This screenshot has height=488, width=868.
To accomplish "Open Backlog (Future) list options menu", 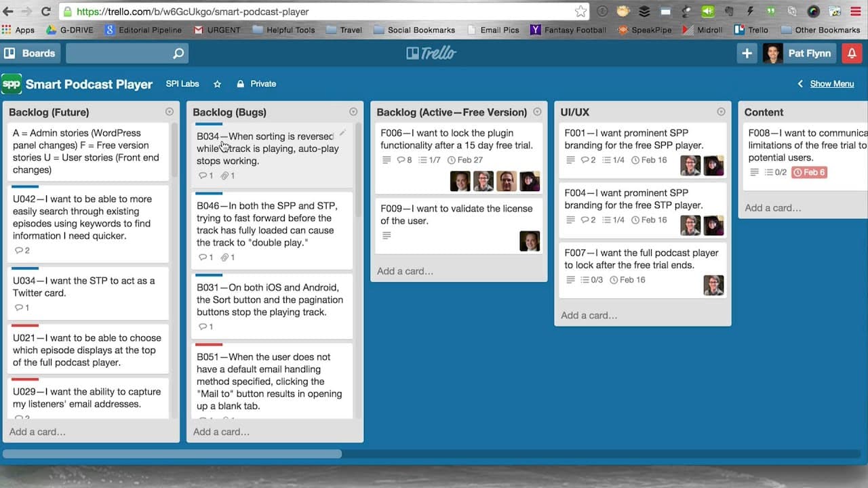I will point(170,112).
